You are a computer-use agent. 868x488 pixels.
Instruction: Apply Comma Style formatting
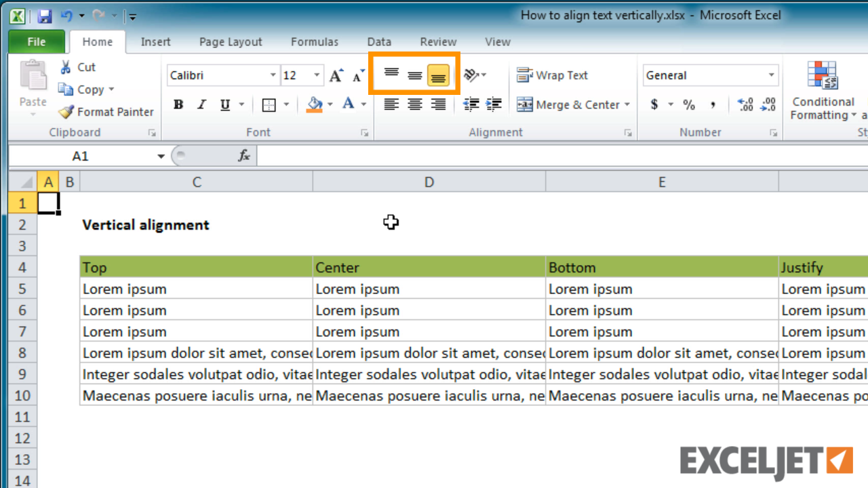tap(714, 104)
